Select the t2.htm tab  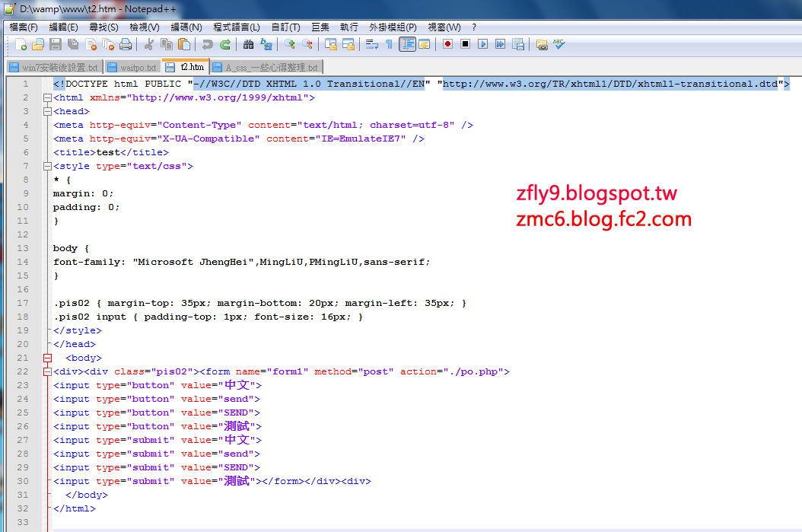[x=186, y=66]
